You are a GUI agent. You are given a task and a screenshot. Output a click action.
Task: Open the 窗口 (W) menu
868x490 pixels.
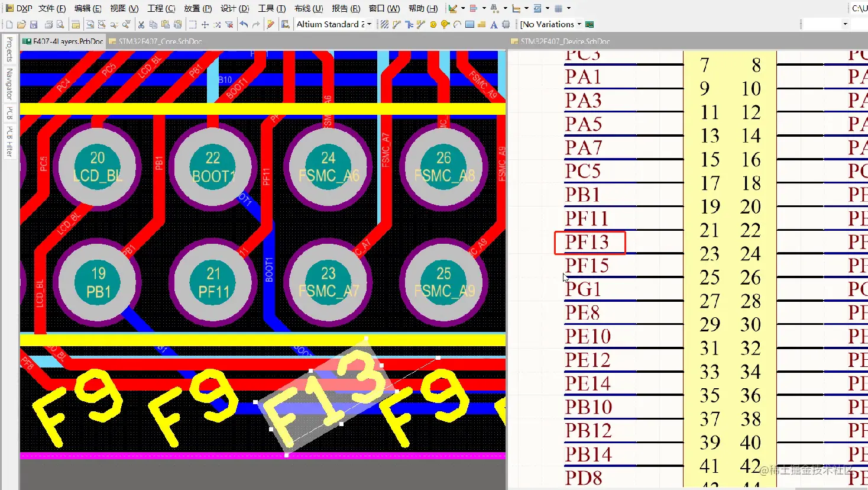pyautogui.click(x=384, y=8)
